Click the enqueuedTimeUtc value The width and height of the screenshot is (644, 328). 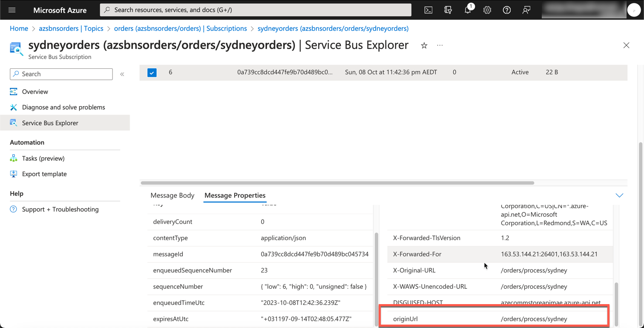point(300,303)
